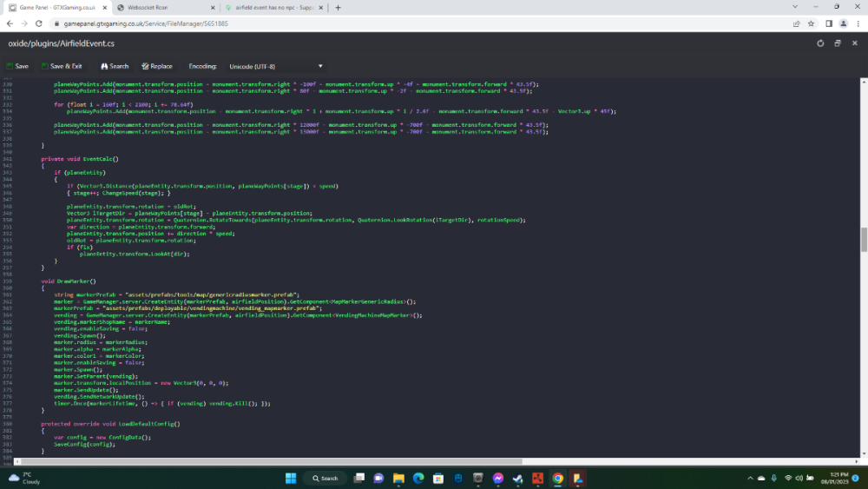Open Steam from the taskbar
868x489 pixels.
(518, 479)
